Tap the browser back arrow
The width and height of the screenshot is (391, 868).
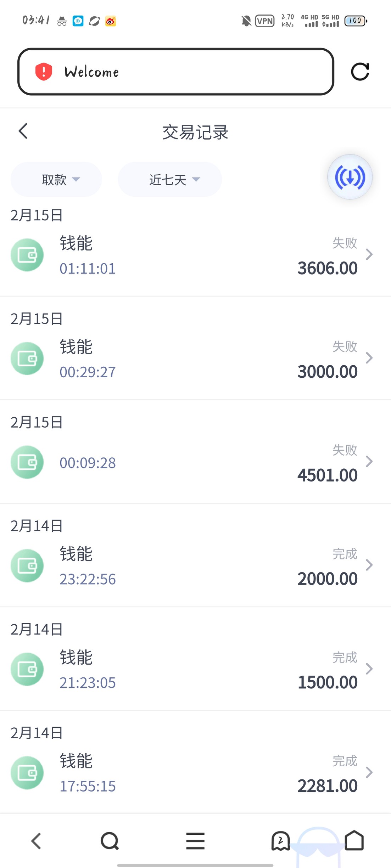click(x=37, y=841)
